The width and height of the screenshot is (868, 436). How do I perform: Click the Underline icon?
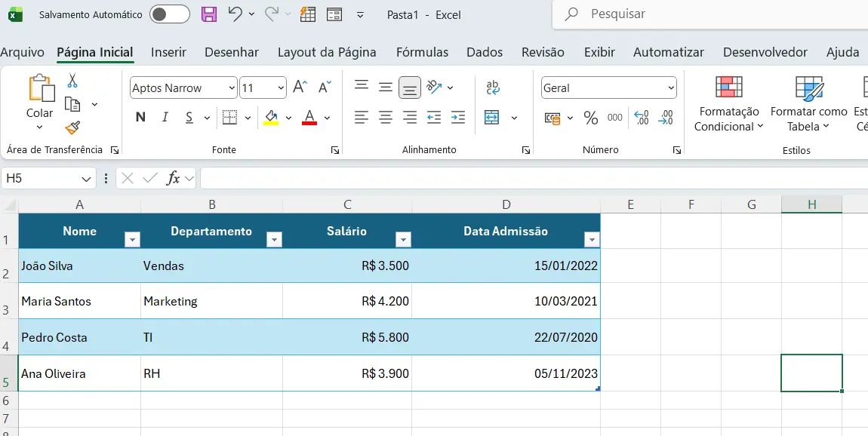point(188,118)
